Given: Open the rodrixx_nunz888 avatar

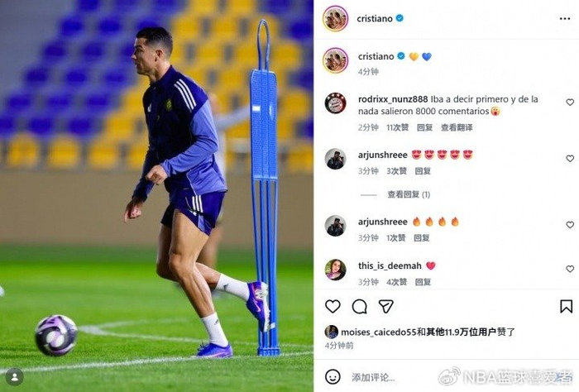Looking at the screenshot, I should 335,103.
